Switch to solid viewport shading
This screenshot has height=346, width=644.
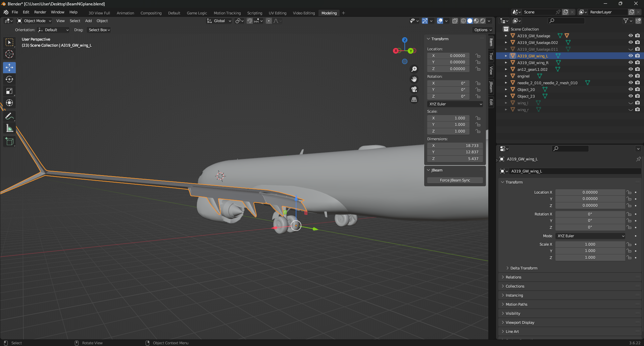470,21
